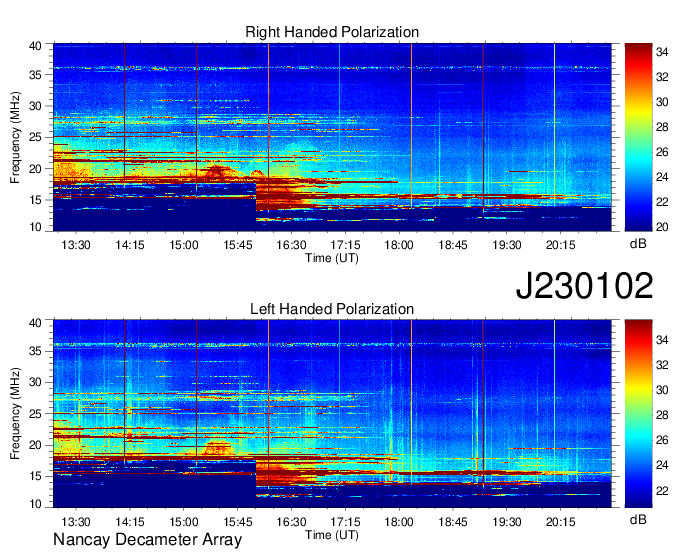Click the 25 MHz tick of Left Handed plot

pos(35,414)
